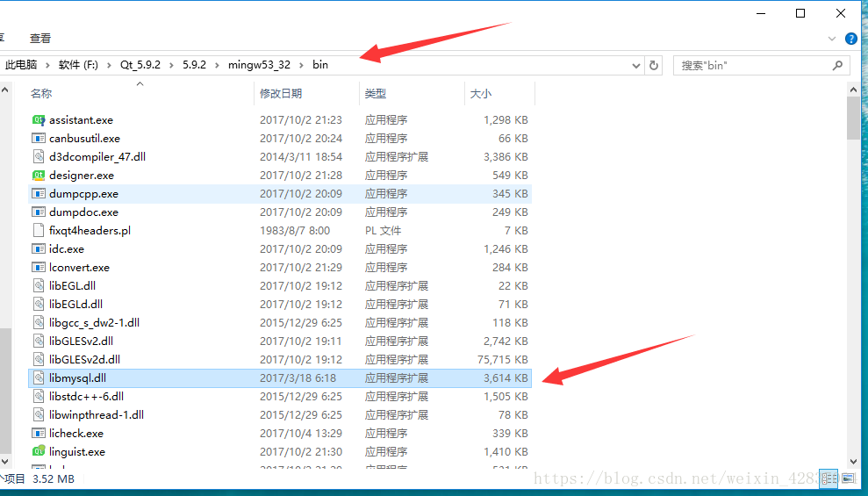This screenshot has height=496, width=868.
Task: Click the lconvert.exe file icon
Action: (x=39, y=268)
